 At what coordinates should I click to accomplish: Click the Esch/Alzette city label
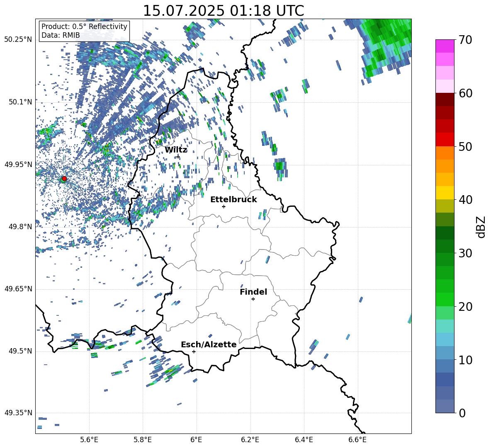209,344
